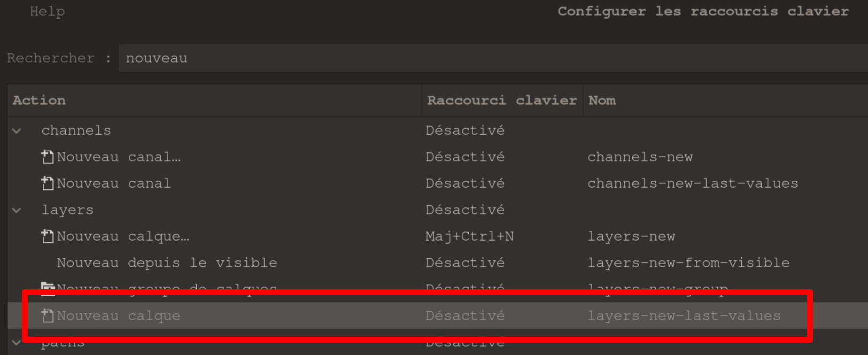
Task: Click the layers-new-last-values name cell
Action: pyautogui.click(x=684, y=316)
